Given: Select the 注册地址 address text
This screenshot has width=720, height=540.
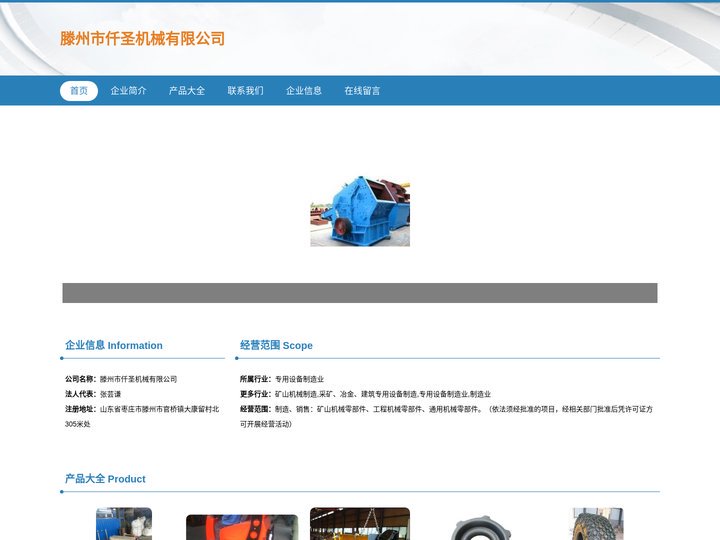Looking at the screenshot, I should [x=142, y=416].
